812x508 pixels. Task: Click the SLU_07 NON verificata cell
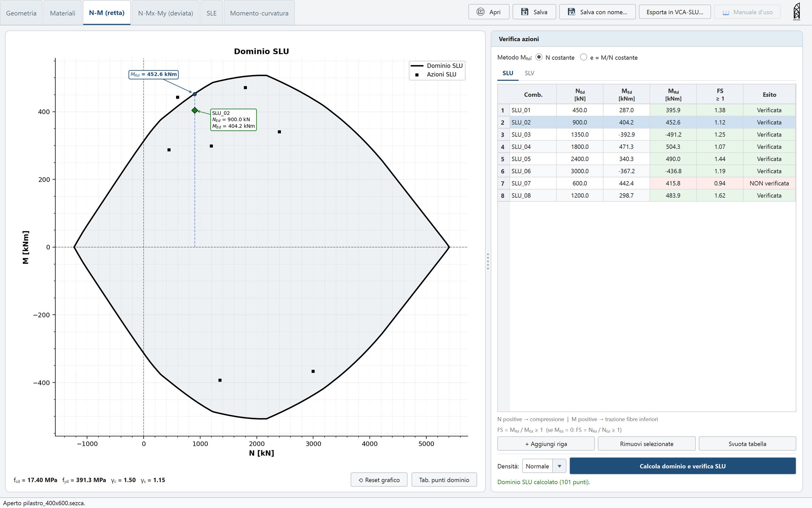pyautogui.click(x=769, y=183)
